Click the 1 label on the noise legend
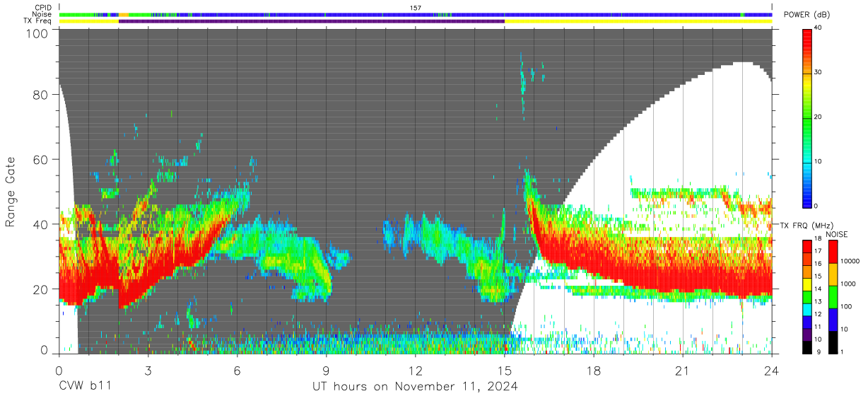Viewport: 868px width, 401px height. click(x=843, y=351)
